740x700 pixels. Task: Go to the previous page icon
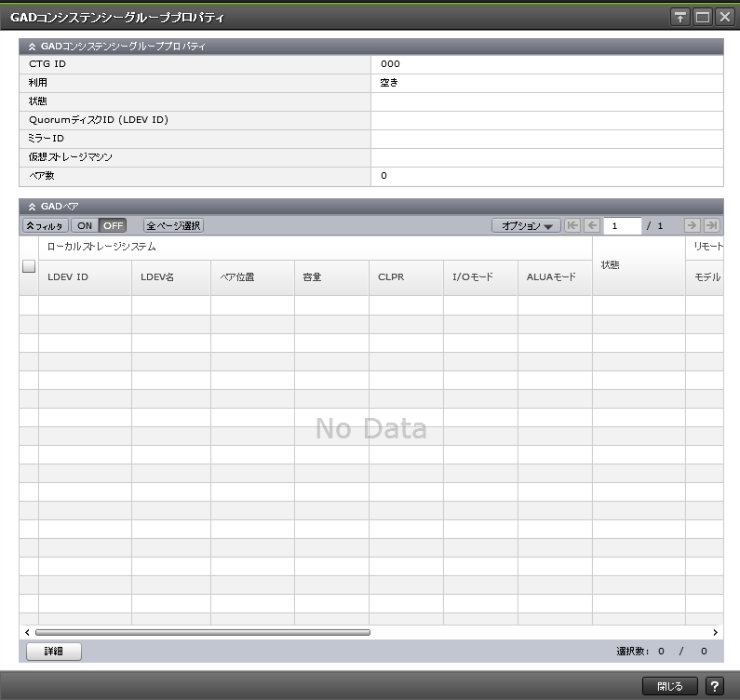[x=592, y=225]
